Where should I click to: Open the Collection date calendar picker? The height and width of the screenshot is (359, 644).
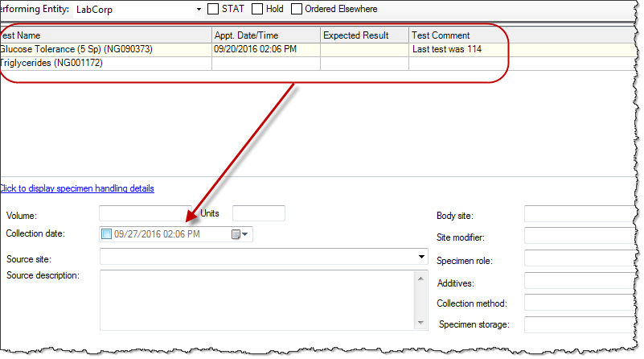(240, 234)
